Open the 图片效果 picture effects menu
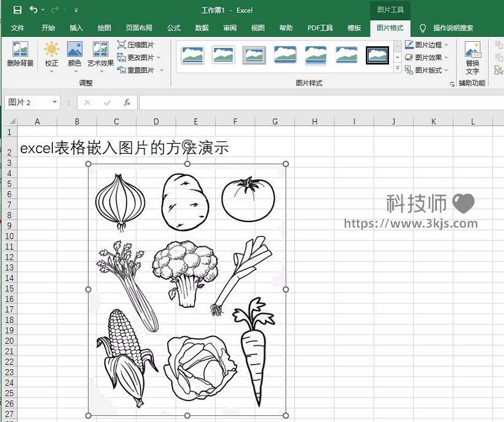Viewport: 504px width, 422px height. 426,58
